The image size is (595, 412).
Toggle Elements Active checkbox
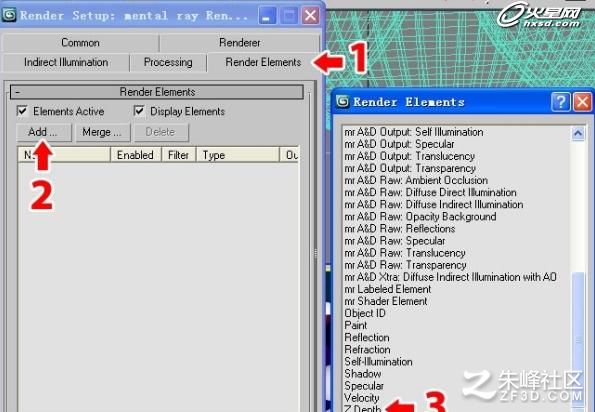tap(22, 111)
